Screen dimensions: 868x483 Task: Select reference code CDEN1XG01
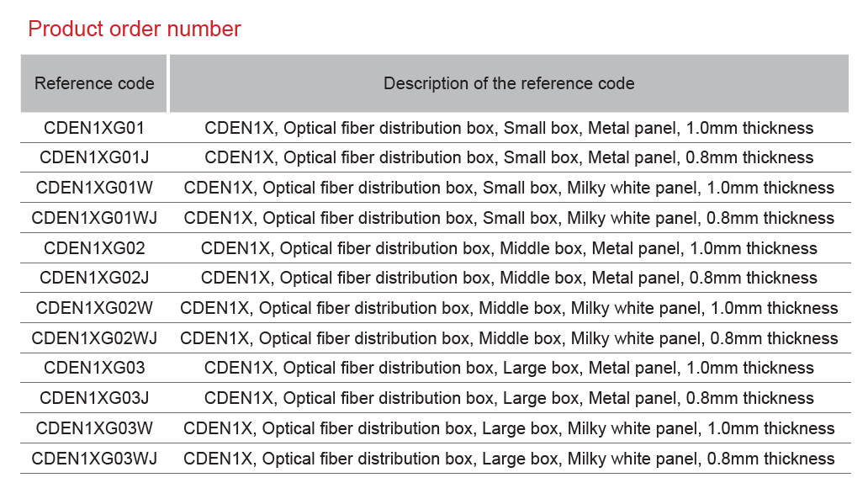coord(94,128)
